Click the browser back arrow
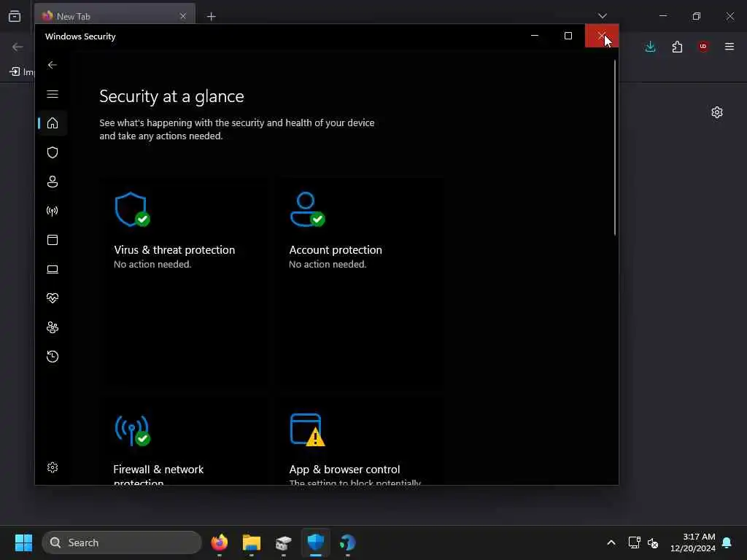747x560 pixels. coord(18,47)
